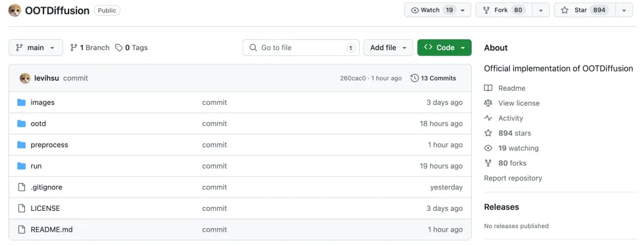Star the repository with the Star button

point(584,10)
